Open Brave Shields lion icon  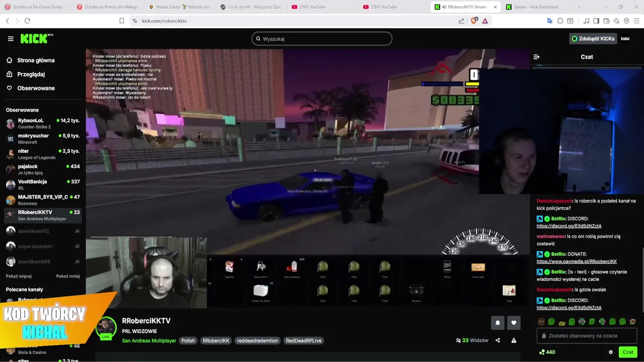pos(473,21)
